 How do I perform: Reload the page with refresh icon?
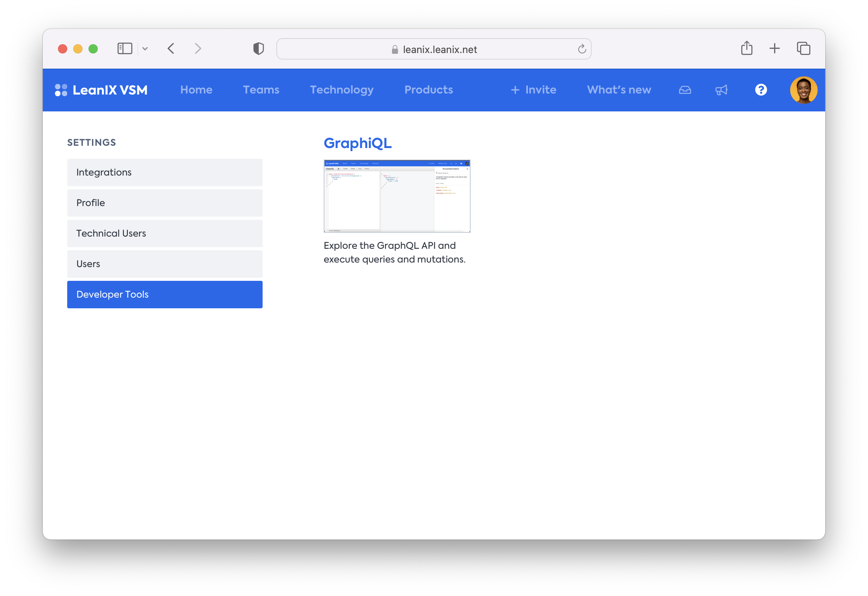[582, 49]
